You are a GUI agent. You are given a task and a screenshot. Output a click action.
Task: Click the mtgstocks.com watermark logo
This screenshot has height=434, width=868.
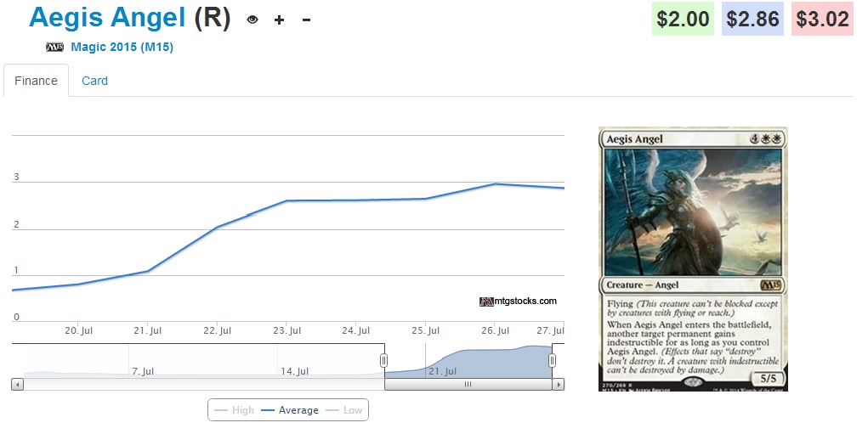click(518, 301)
